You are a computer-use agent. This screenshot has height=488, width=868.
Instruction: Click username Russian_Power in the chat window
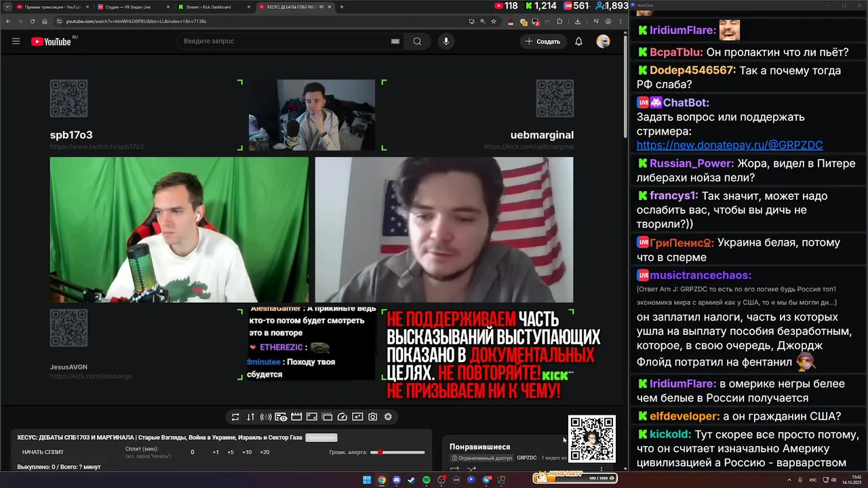[692, 163]
